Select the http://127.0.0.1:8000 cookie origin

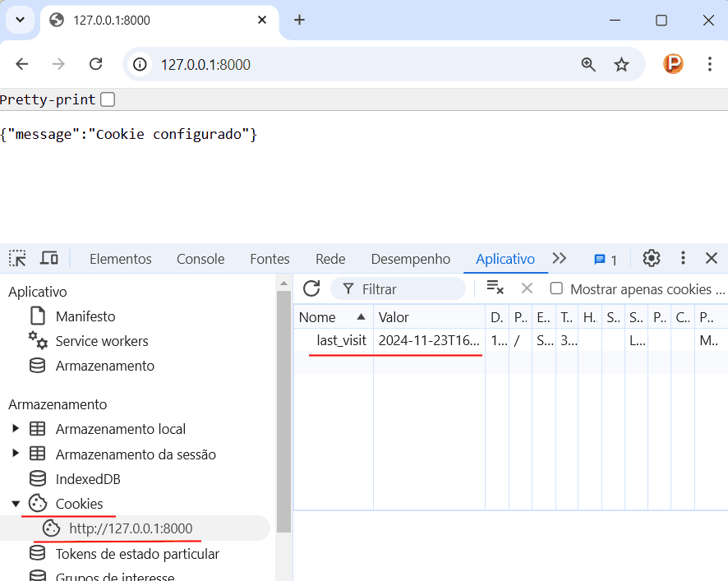131,528
